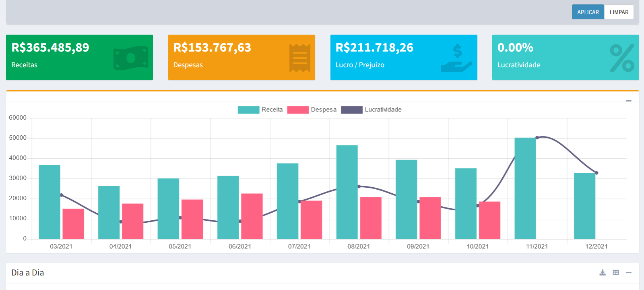Click the 07/2021 axis label
The image size is (644, 290).
pos(299,246)
